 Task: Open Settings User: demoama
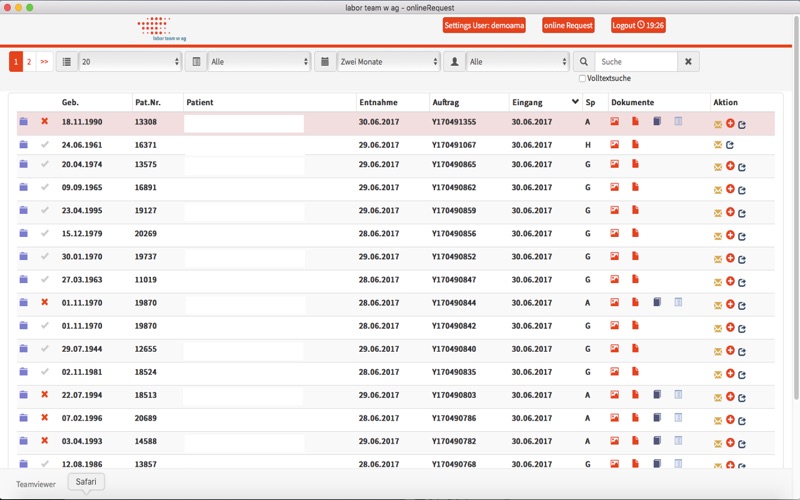click(484, 25)
